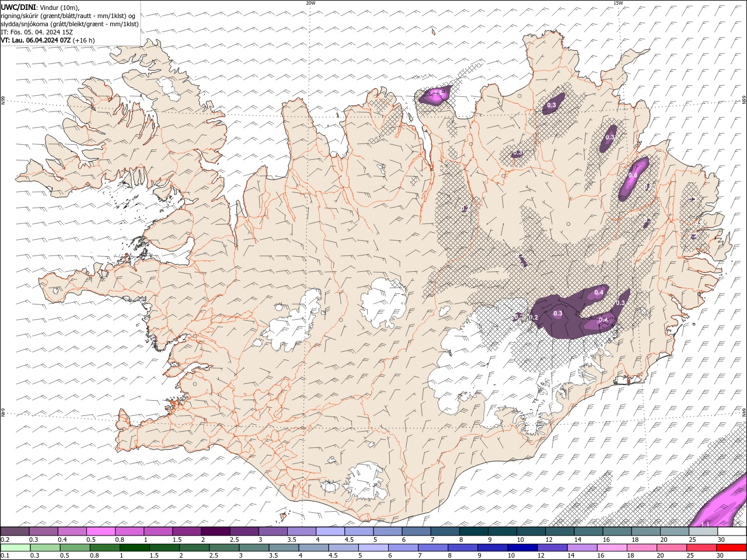Select upper legend swatch labeled 30

[732, 531]
